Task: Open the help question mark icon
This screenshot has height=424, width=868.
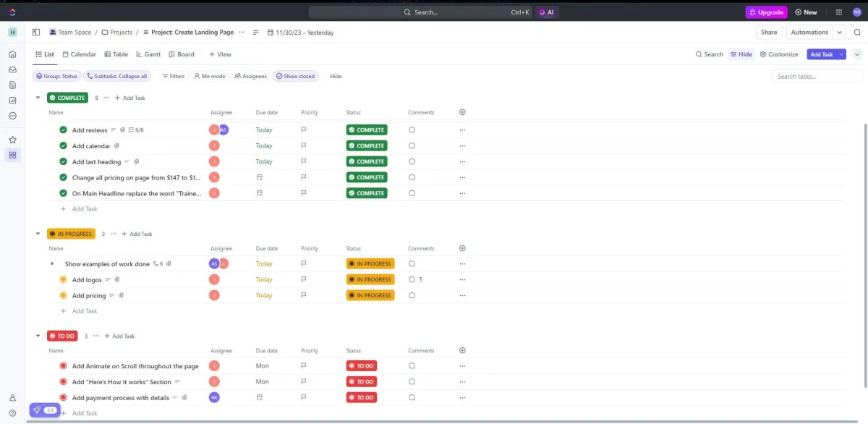Action: click(x=12, y=413)
